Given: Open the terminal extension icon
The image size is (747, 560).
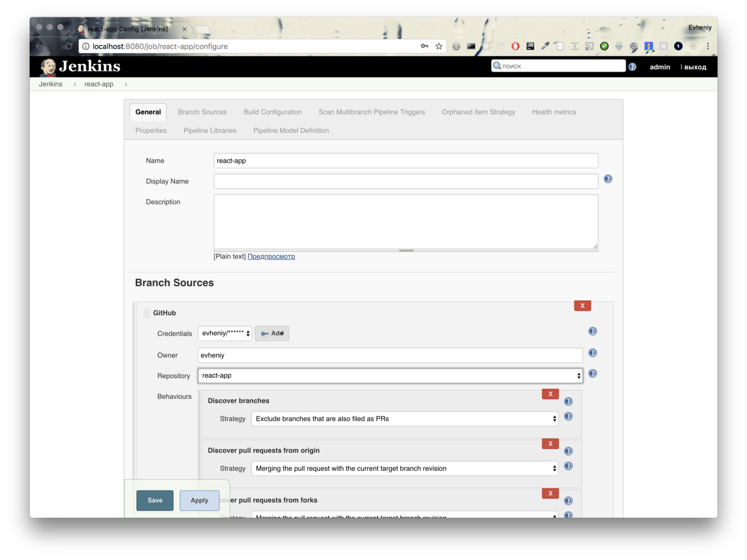Looking at the screenshot, I should [x=471, y=46].
